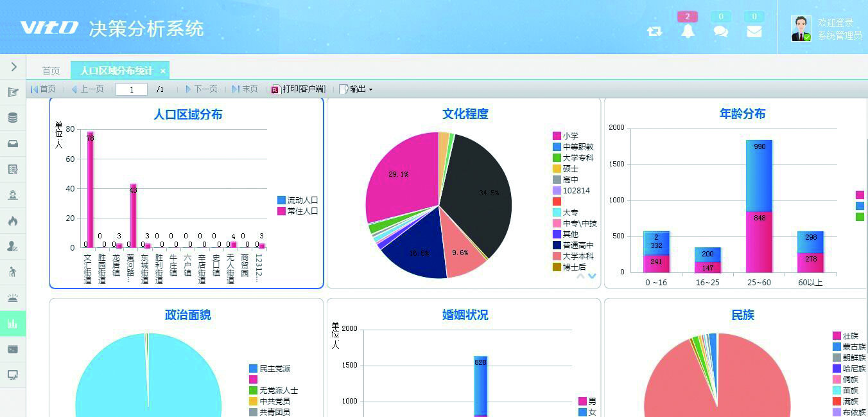868x417 pixels.
Task: Open the alarm light sidebar icon
Action: tap(13, 297)
